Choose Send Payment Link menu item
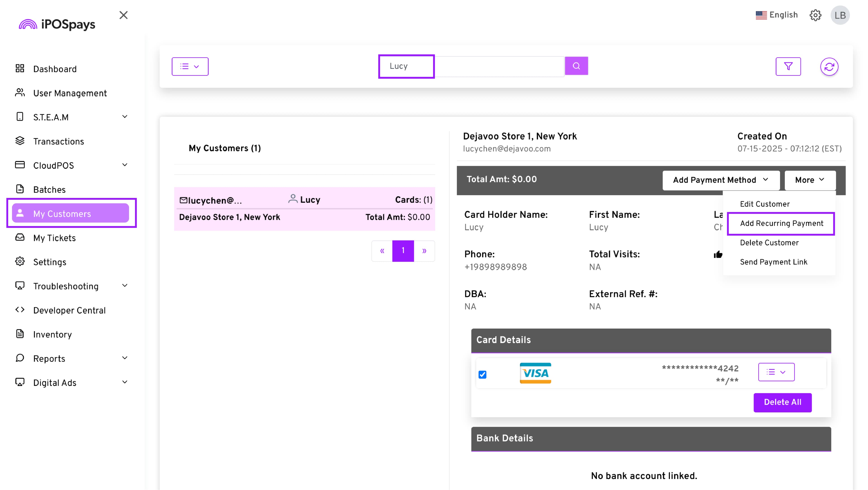The height and width of the screenshot is (490, 868). [773, 262]
